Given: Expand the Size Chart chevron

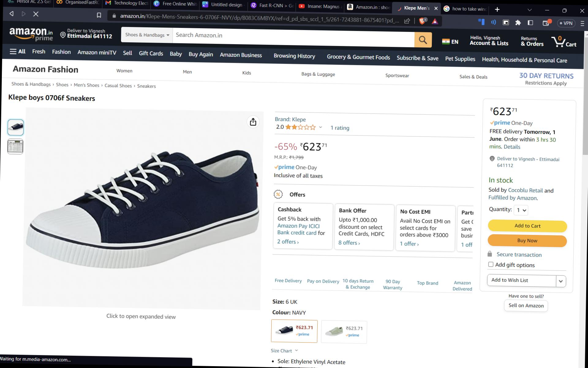Looking at the screenshot, I should pyautogui.click(x=296, y=351).
